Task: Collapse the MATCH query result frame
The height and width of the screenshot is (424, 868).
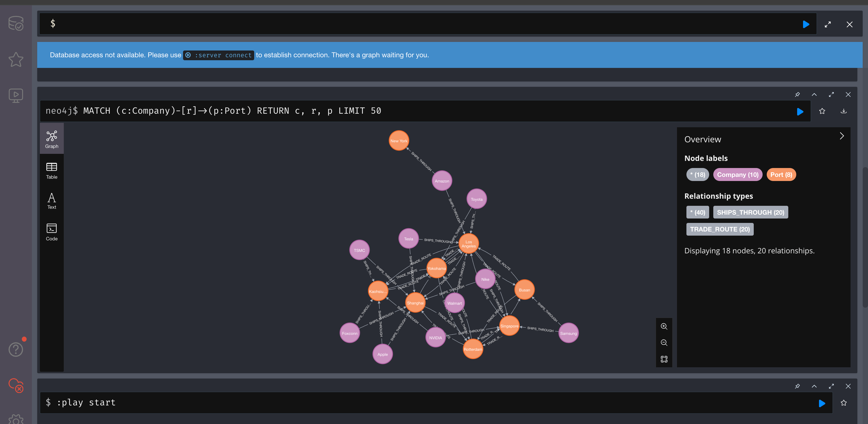Action: pos(814,95)
